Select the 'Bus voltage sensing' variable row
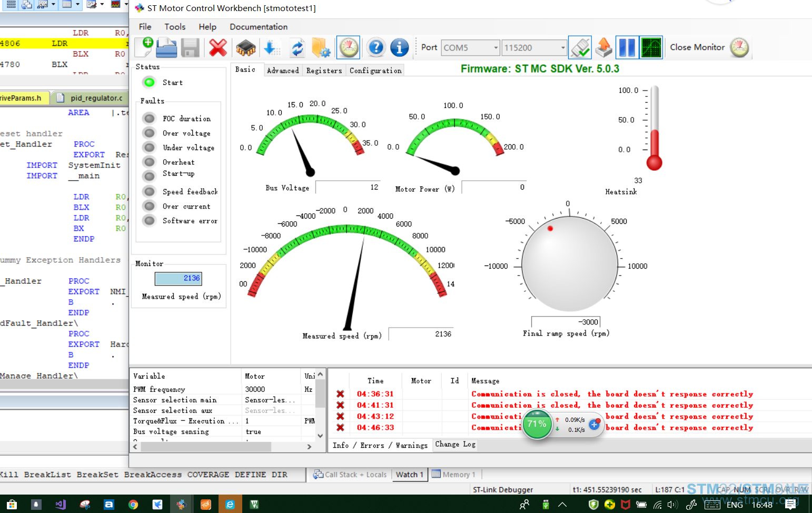The image size is (812, 513). (x=223, y=431)
